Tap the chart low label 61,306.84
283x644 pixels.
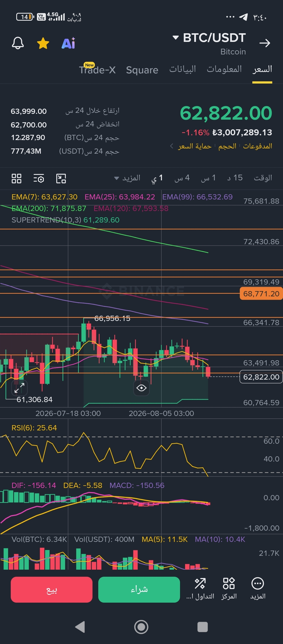coord(35,399)
